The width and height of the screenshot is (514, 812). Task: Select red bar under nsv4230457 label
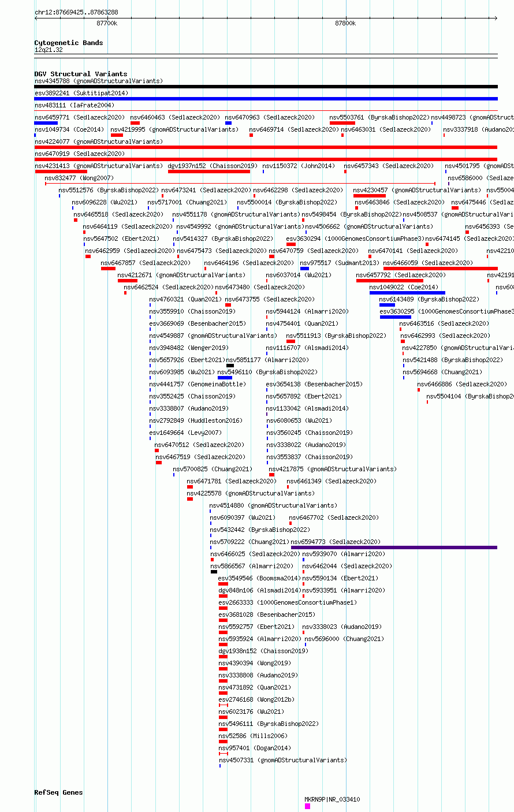tap(370, 196)
